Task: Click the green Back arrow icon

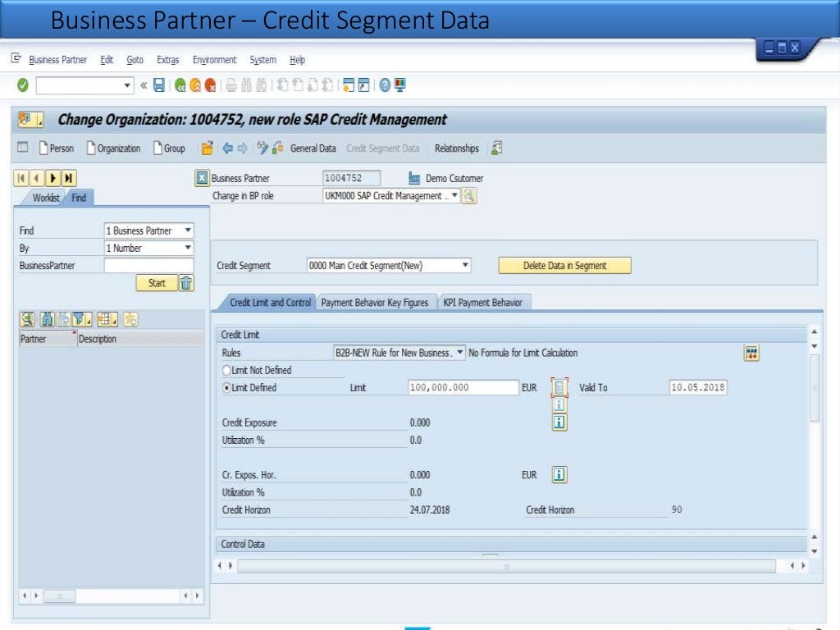Action: click(x=180, y=85)
